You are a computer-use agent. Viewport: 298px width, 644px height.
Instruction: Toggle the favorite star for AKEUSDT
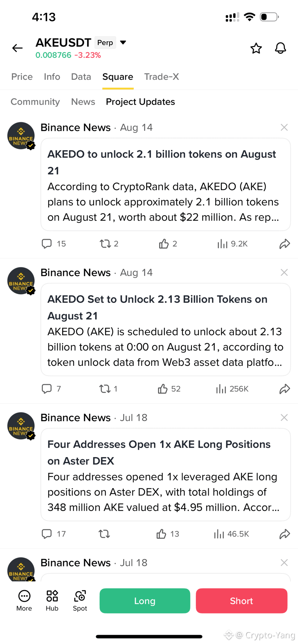256,48
